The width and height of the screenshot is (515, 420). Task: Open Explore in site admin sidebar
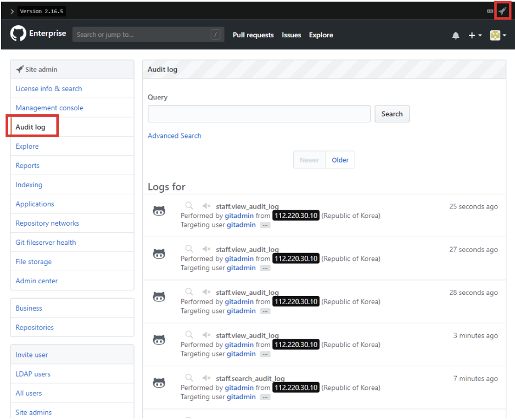pyautogui.click(x=27, y=147)
